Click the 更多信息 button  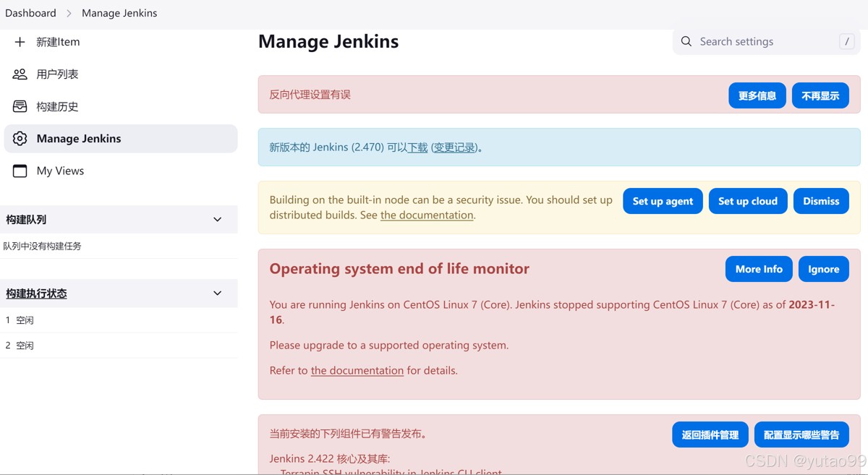[x=757, y=95]
